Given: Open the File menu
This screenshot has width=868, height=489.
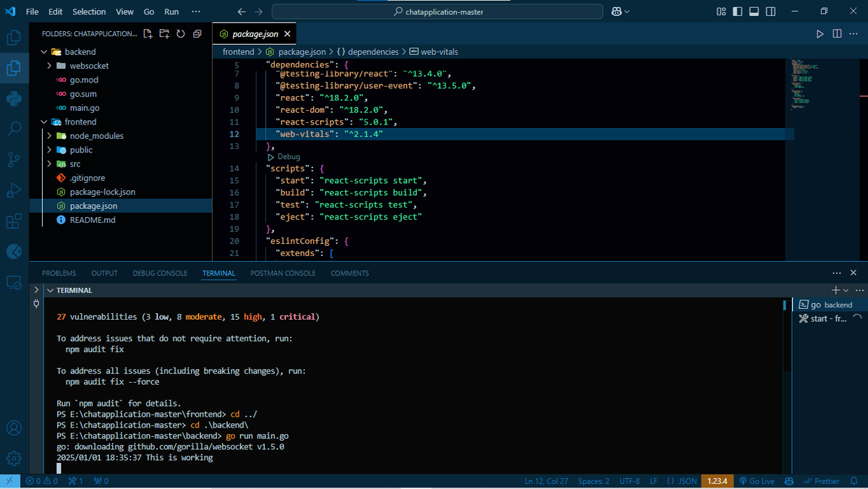Looking at the screenshot, I should coord(33,12).
